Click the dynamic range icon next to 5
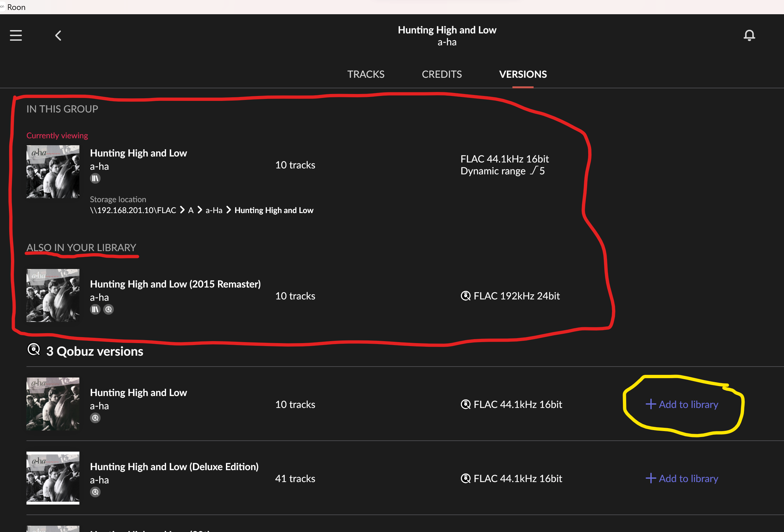 coord(533,171)
